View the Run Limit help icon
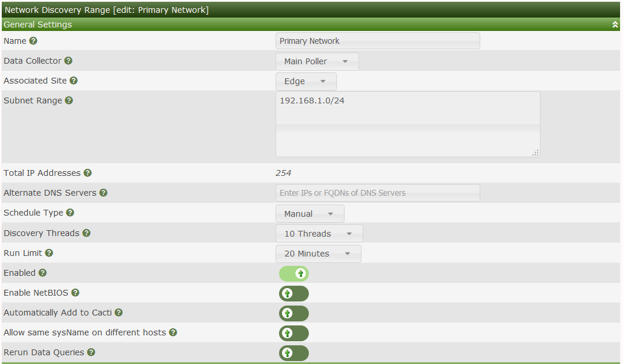Screen dimensions: 623x364 click(x=49, y=252)
